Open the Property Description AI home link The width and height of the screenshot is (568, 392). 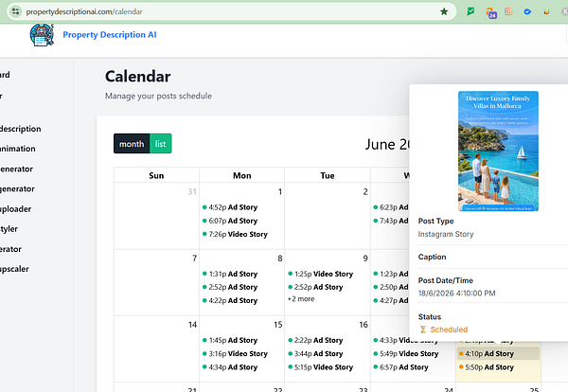tap(110, 35)
